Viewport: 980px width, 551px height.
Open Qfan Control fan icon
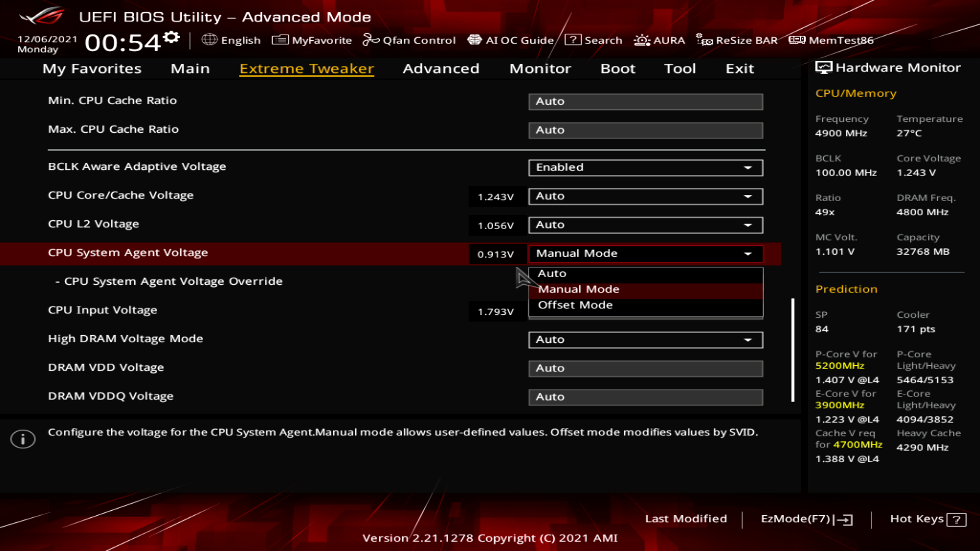pos(371,40)
